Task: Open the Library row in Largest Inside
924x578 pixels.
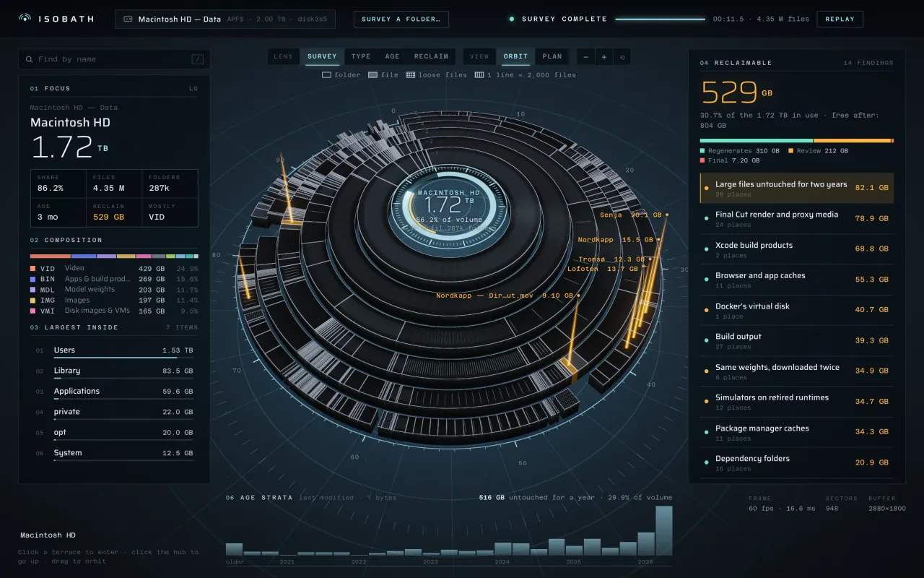Action: click(x=114, y=371)
